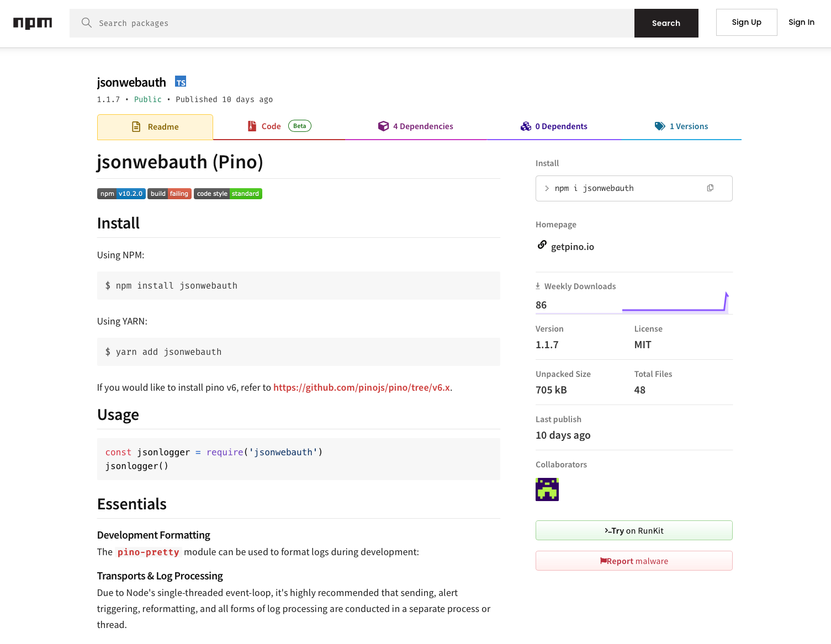Click the Dependencies box icon
The height and width of the screenshot is (644, 831).
click(383, 126)
